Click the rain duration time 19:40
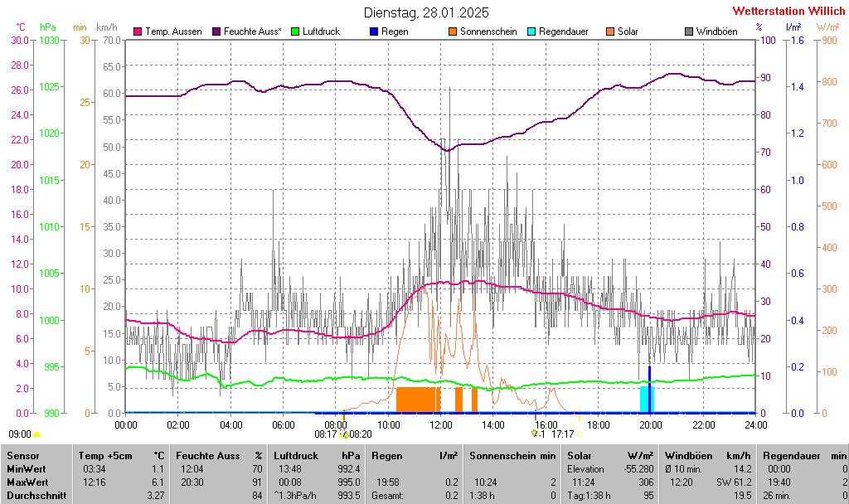Image resolution: width=849 pixels, height=504 pixels. pos(779,482)
